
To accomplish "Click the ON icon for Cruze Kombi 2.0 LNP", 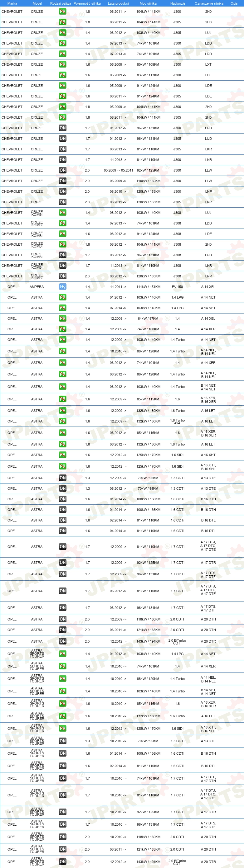I will [x=62, y=276].
